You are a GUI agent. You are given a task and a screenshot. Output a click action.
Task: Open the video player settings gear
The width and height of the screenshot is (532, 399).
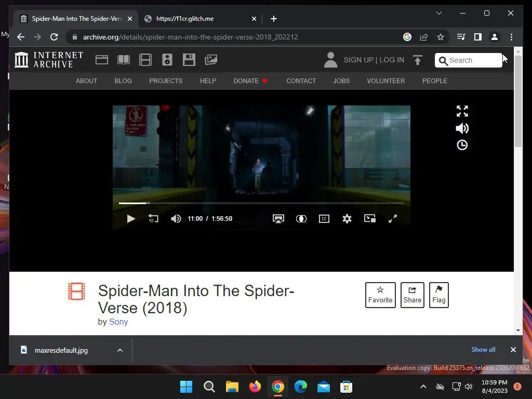(347, 219)
